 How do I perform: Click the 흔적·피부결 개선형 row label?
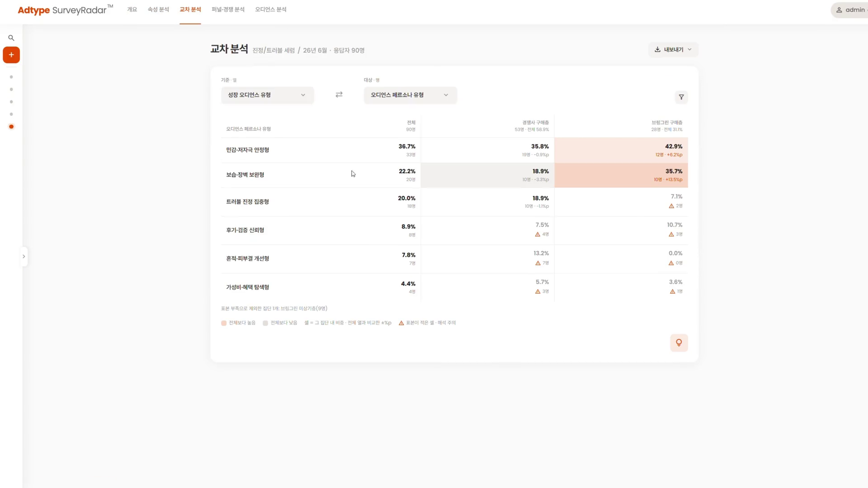pyautogui.click(x=248, y=259)
